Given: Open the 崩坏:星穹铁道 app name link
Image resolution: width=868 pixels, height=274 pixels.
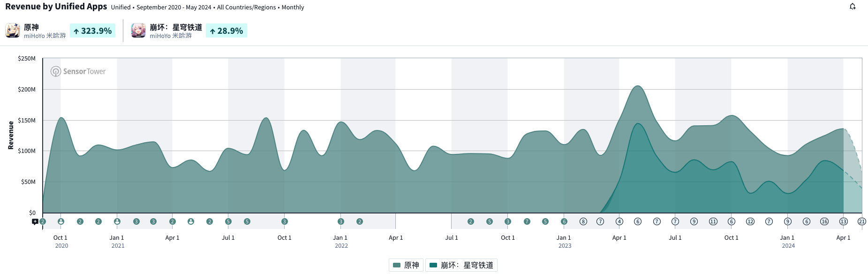Looking at the screenshot, I should coord(176,27).
